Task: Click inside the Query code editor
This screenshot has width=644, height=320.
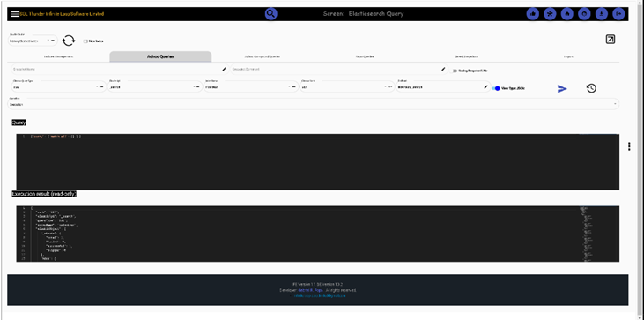Action: [317, 162]
